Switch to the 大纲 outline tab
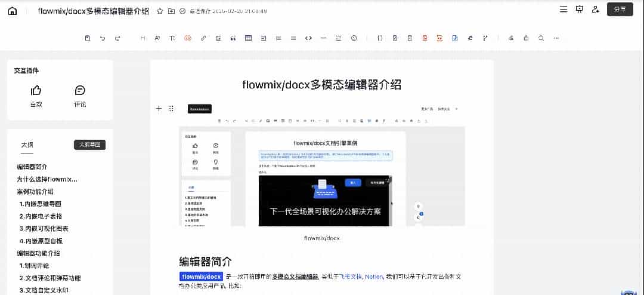The height and width of the screenshot is (295, 644). [x=27, y=145]
